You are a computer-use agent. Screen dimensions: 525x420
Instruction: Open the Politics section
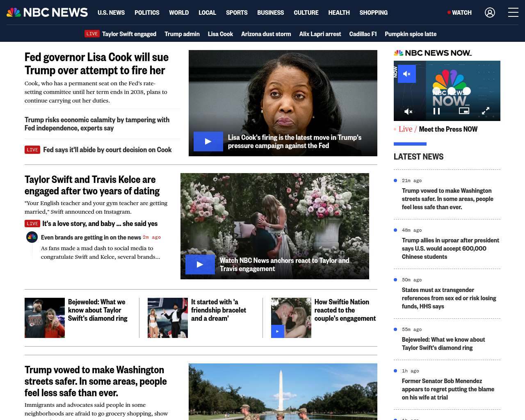click(147, 13)
